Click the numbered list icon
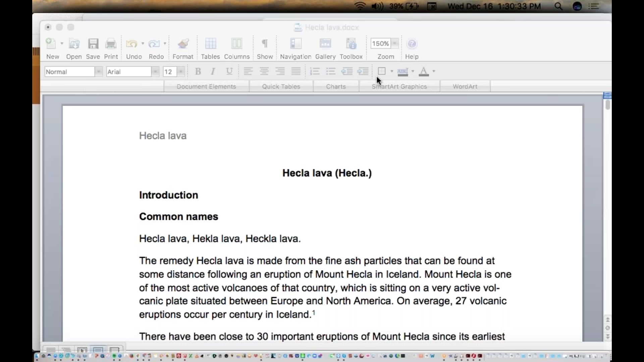 point(315,71)
